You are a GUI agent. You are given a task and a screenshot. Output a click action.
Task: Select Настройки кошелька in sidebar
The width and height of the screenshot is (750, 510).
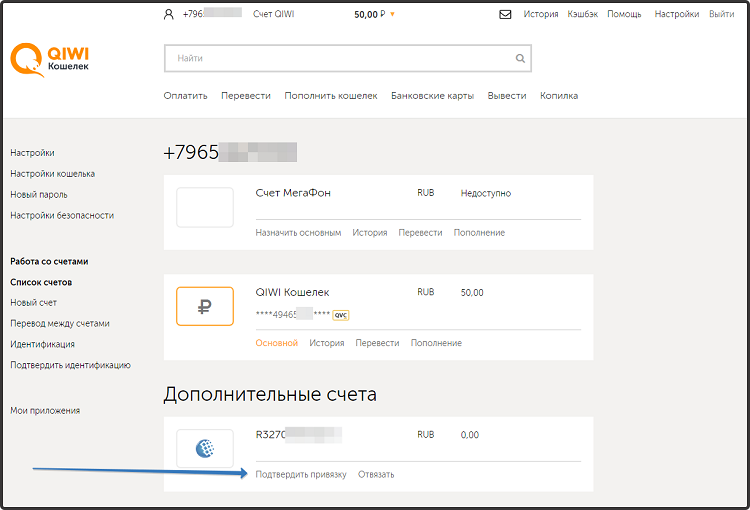pos(53,174)
